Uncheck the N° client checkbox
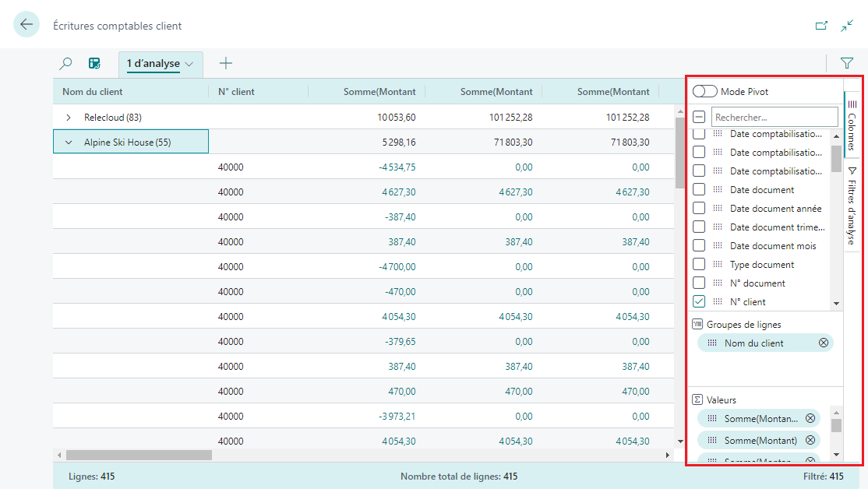This screenshot has width=868, height=496. pyautogui.click(x=699, y=302)
